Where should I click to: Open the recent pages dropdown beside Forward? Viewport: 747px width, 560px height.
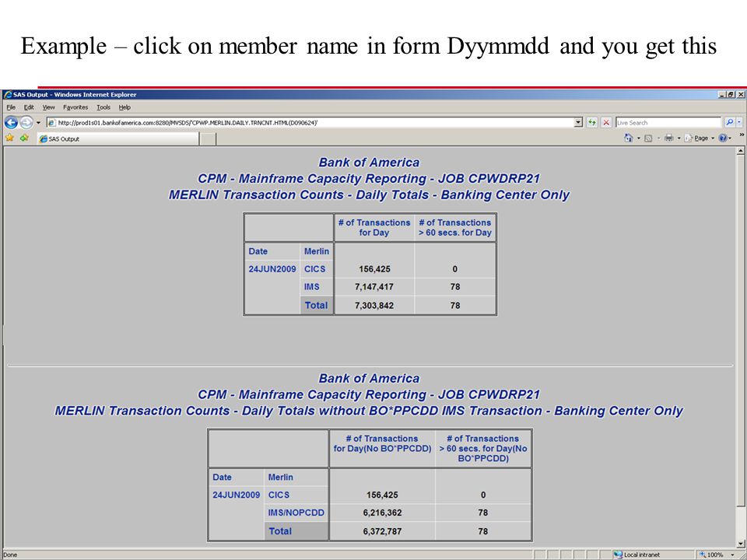pos(39,122)
